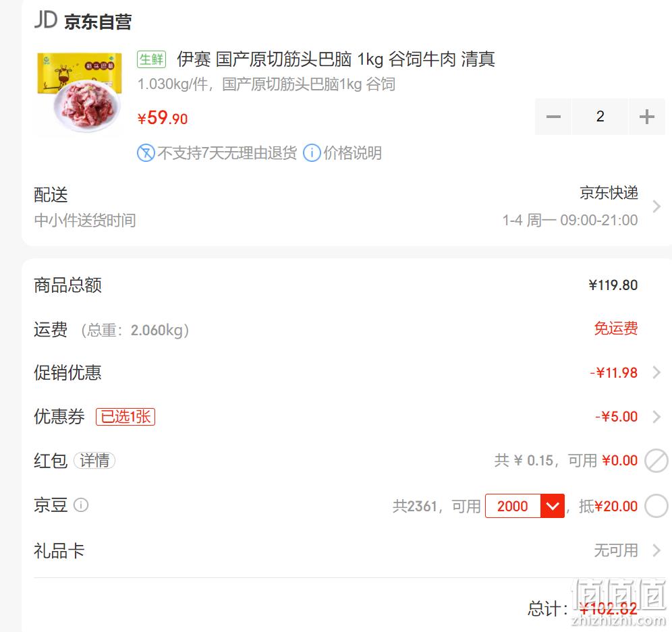
Task: Toggle the 京豆 deduction radio circle
Action: (656, 506)
